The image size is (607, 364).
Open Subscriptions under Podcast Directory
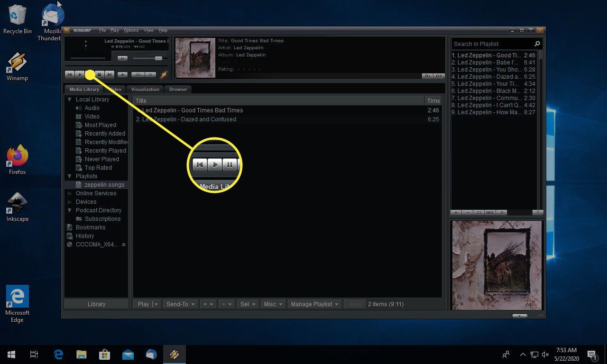(x=102, y=219)
